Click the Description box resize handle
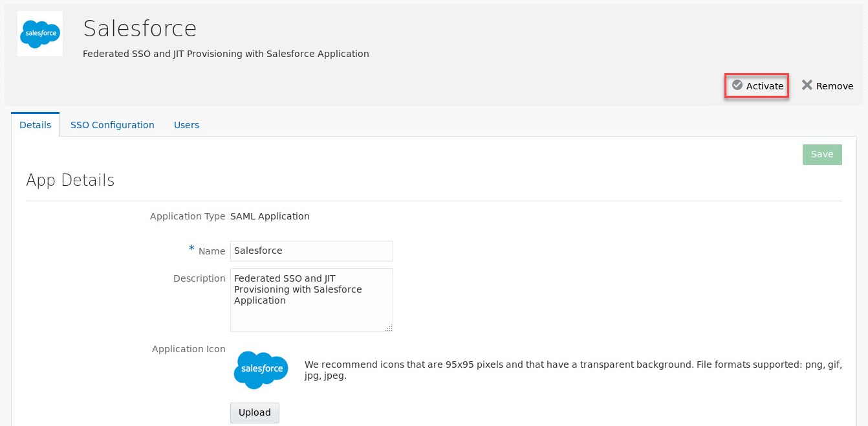The width and height of the screenshot is (868, 426). [389, 328]
